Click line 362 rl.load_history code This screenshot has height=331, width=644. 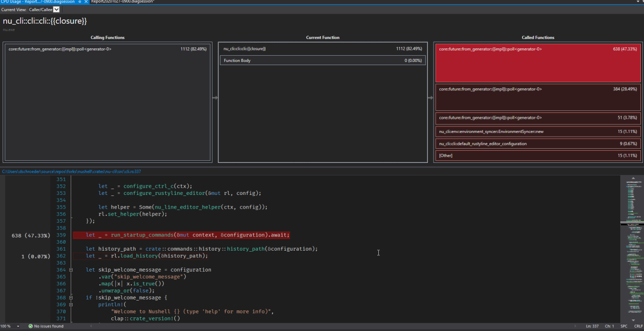[147, 256]
